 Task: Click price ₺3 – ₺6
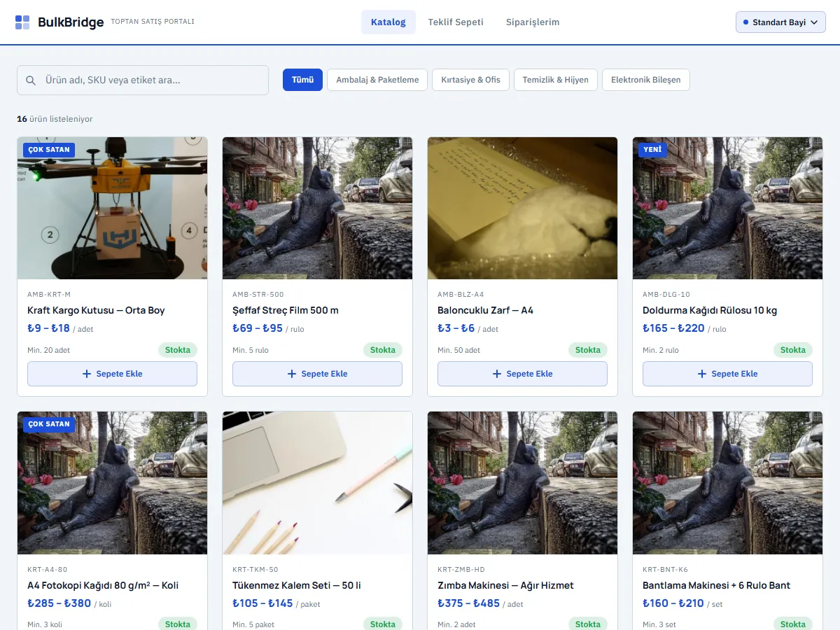[456, 328]
